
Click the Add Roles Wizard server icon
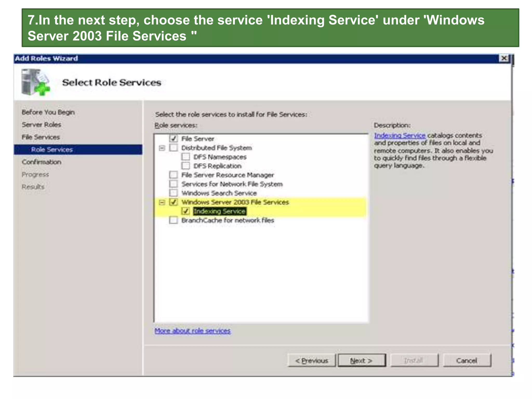(x=36, y=82)
